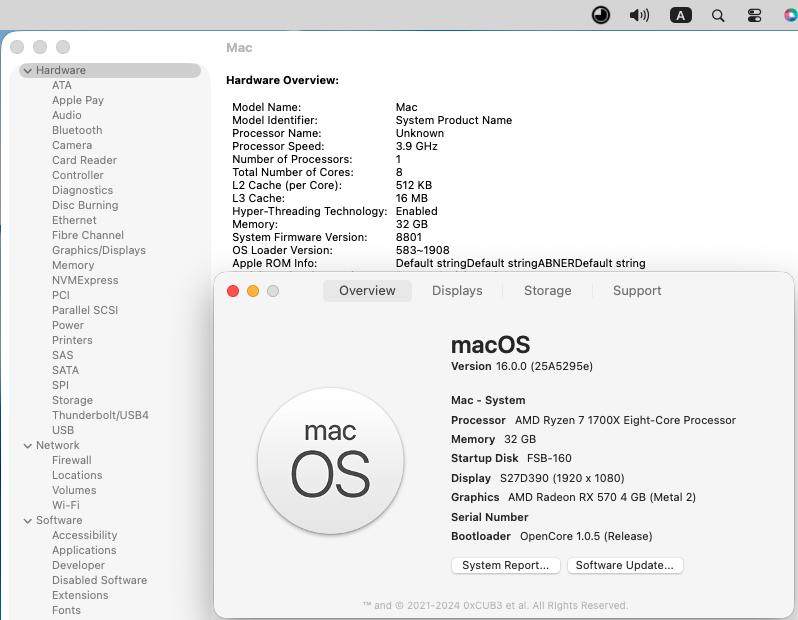Select Printers in the sidebar
This screenshot has width=798, height=620.
pos(72,341)
